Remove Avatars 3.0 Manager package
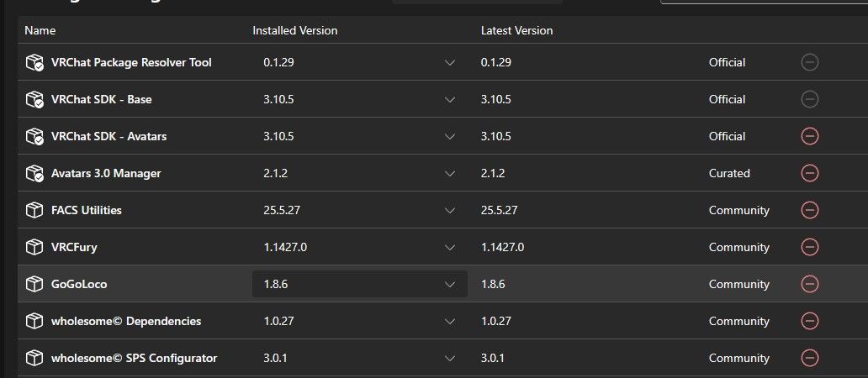This screenshot has width=868, height=378. coord(809,173)
